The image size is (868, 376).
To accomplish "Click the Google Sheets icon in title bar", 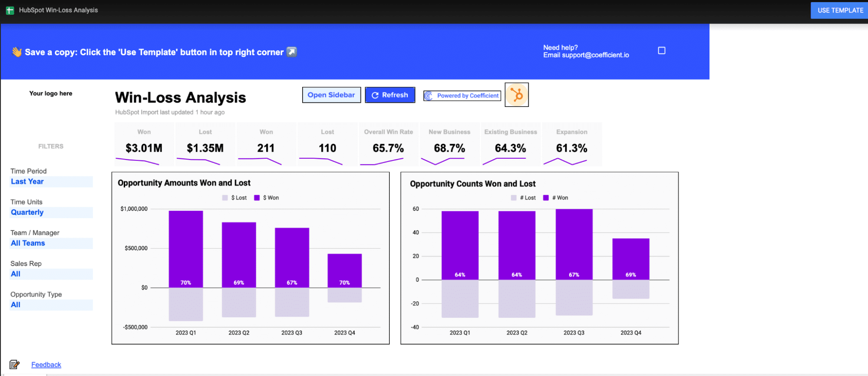I will (x=10, y=10).
